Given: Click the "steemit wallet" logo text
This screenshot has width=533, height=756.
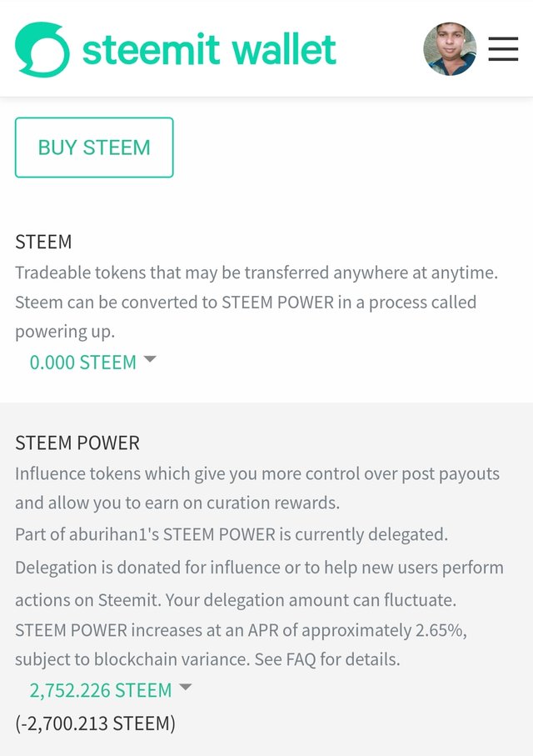Looking at the screenshot, I should [209, 50].
